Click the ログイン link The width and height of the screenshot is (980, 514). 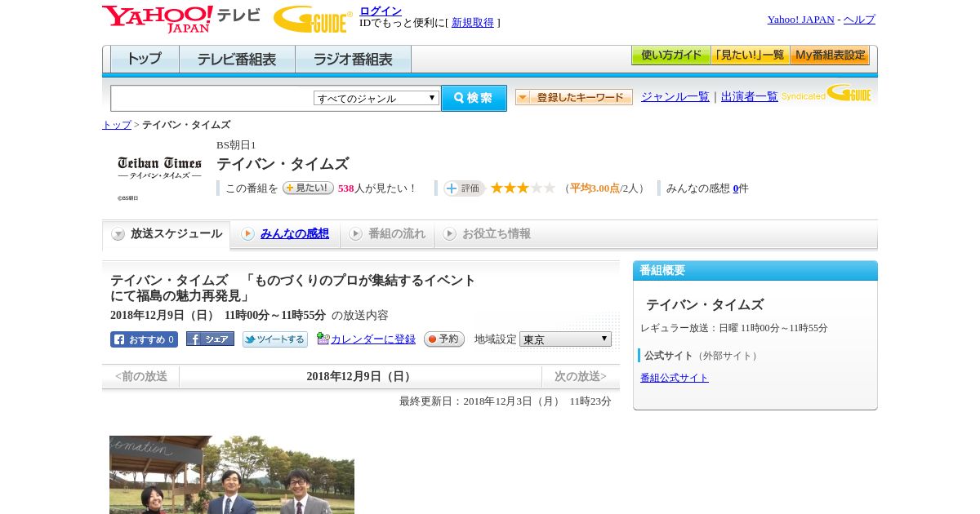381,11
